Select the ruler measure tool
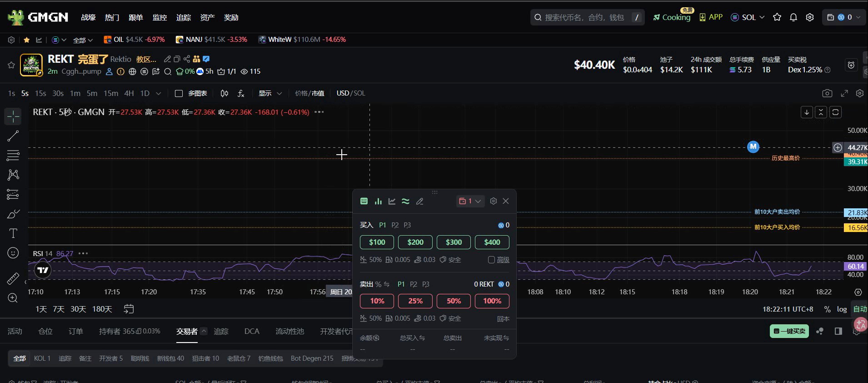The width and height of the screenshot is (868, 383). (13, 278)
